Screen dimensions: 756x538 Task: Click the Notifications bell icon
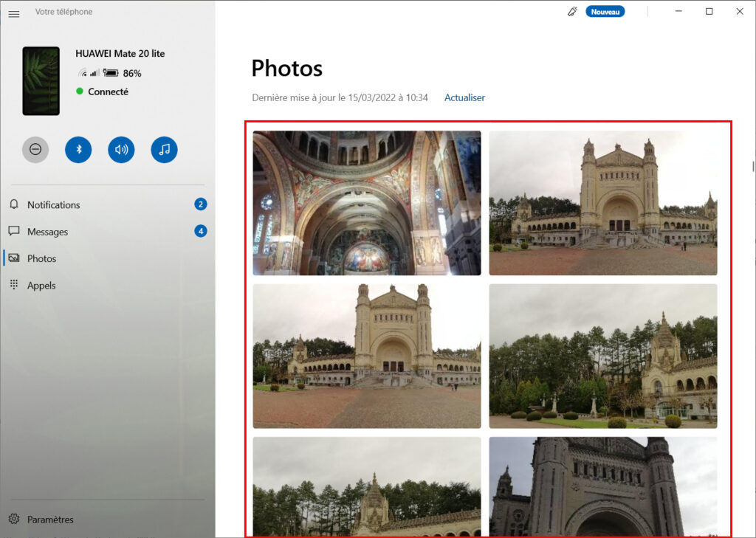(14, 204)
